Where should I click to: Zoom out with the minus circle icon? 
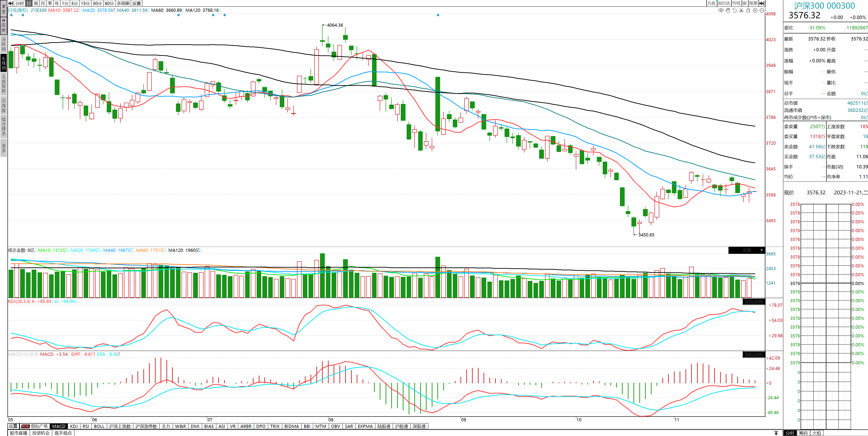coord(762,10)
